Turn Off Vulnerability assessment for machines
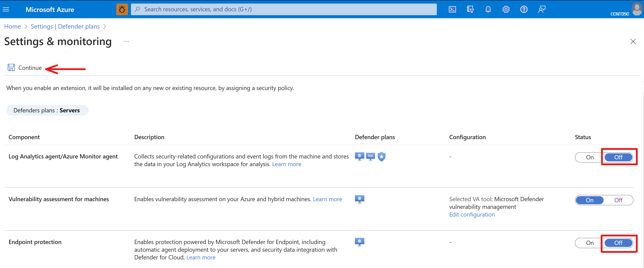The height and width of the screenshot is (268, 644). [x=618, y=200]
